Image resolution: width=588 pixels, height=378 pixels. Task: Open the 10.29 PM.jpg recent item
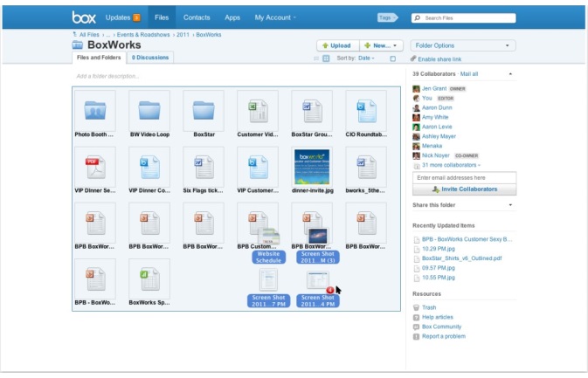click(439, 249)
